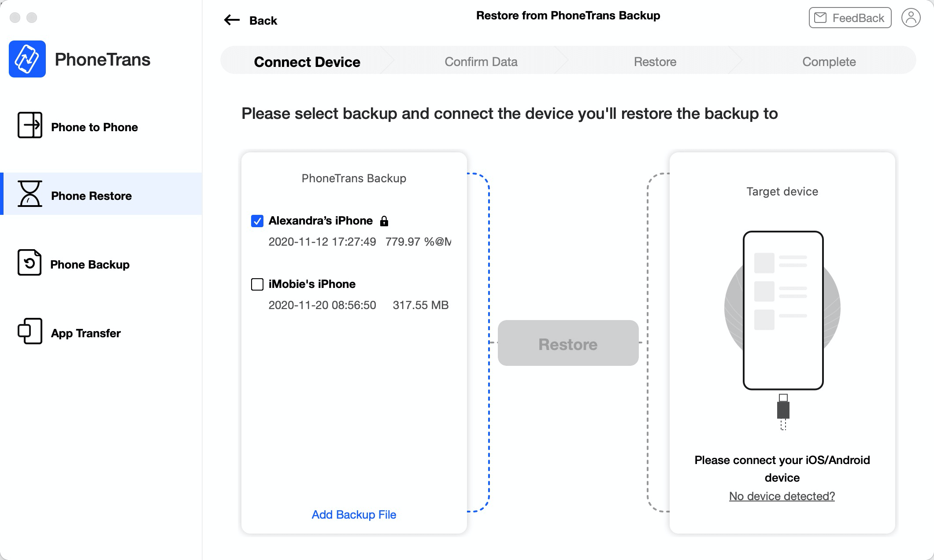Click Restore from PhoneTrans Backup title
Viewport: 934px width, 560px height.
click(x=568, y=15)
